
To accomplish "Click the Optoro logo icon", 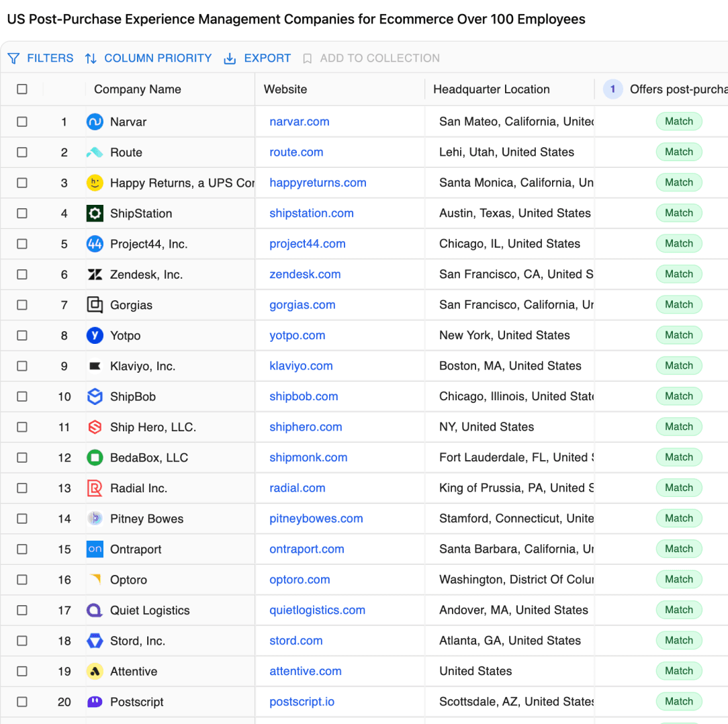I will [x=95, y=580].
